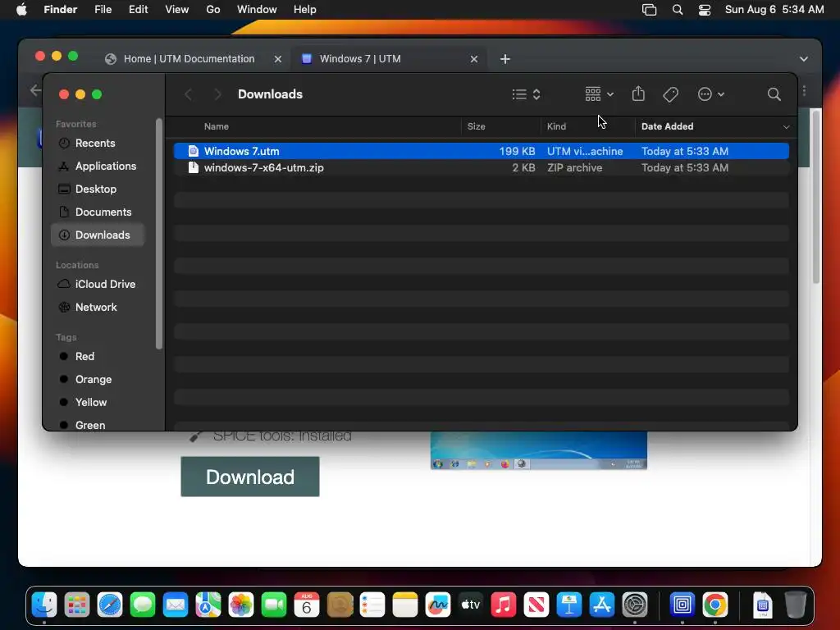The width and height of the screenshot is (840, 630).
Task: Open Notes app in the Dock
Action: (405, 605)
